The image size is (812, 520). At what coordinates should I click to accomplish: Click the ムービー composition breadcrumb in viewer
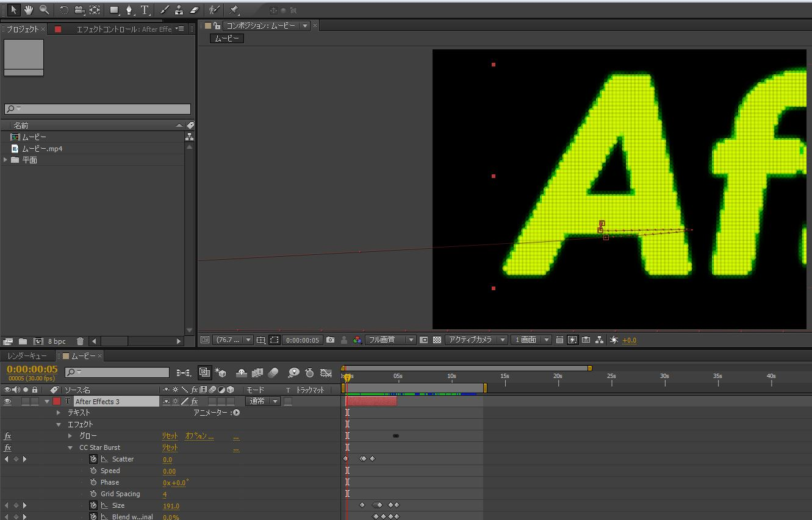tap(227, 38)
